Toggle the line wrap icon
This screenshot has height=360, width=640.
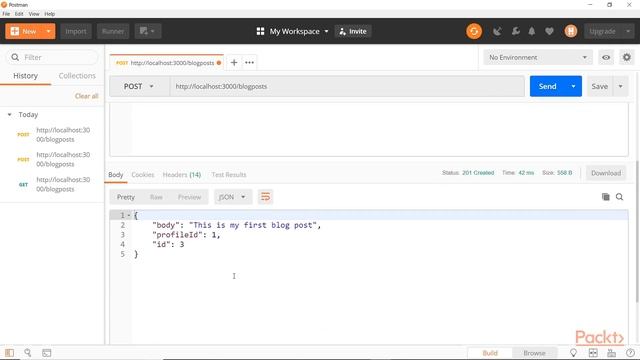265,197
